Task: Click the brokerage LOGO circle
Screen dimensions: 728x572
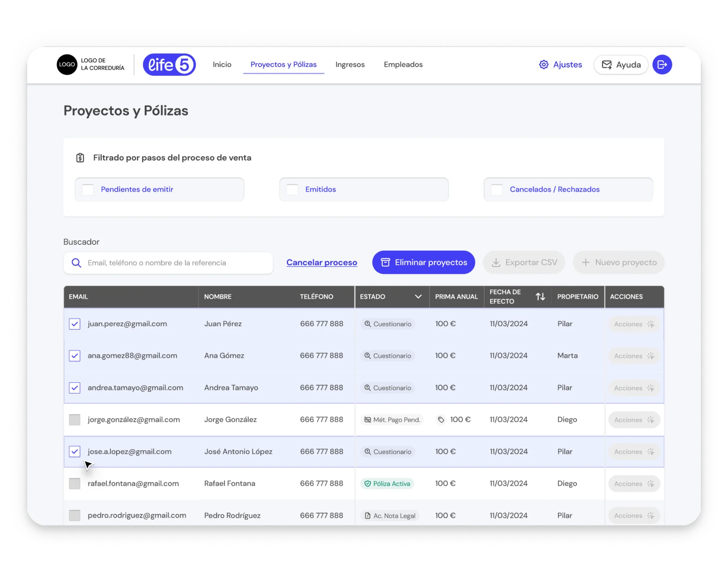Action: coord(67,65)
